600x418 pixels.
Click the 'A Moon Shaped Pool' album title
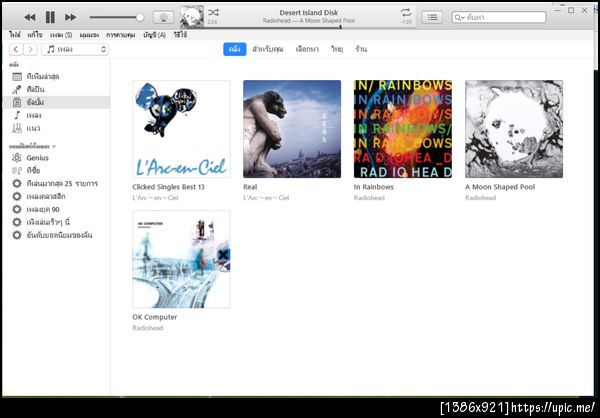500,187
